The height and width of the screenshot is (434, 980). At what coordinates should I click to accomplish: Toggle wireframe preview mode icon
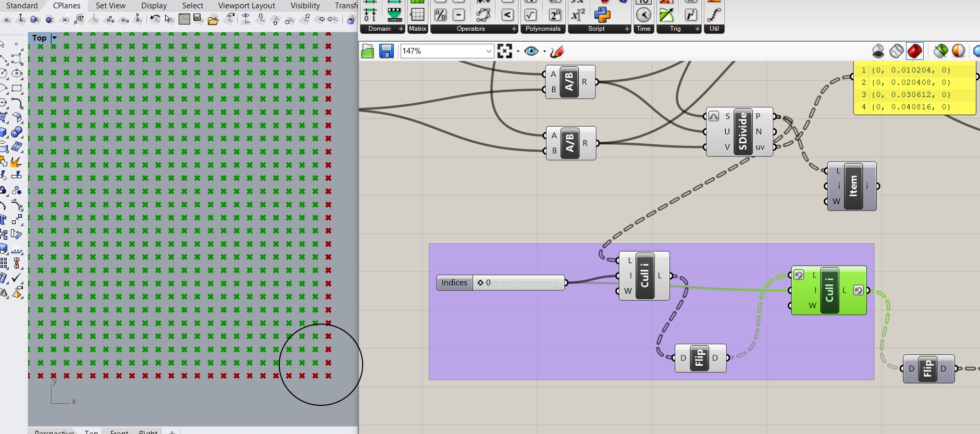pos(896,51)
